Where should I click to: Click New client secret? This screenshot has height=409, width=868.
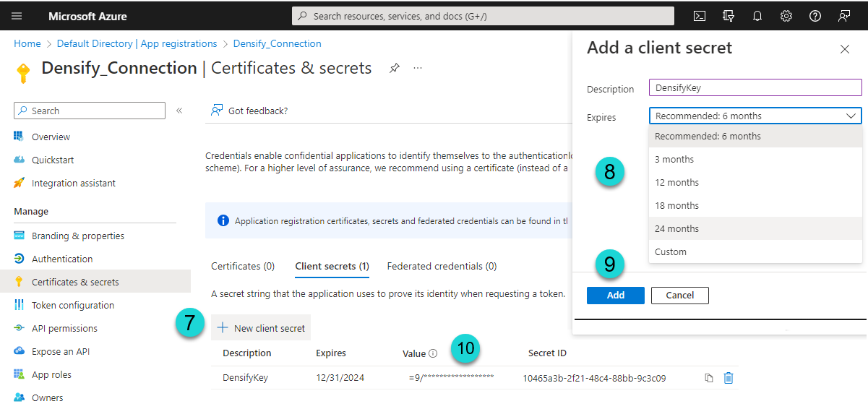tap(262, 328)
